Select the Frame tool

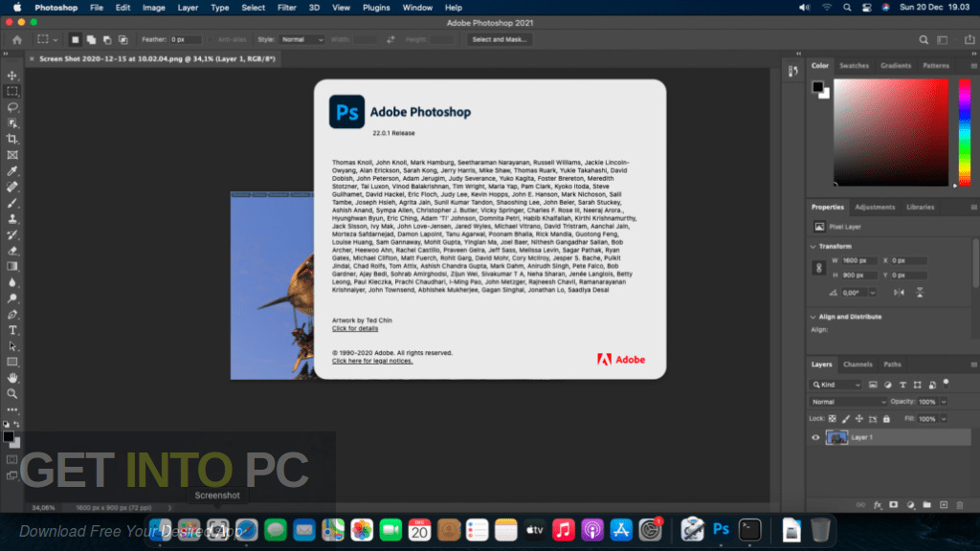[12, 155]
